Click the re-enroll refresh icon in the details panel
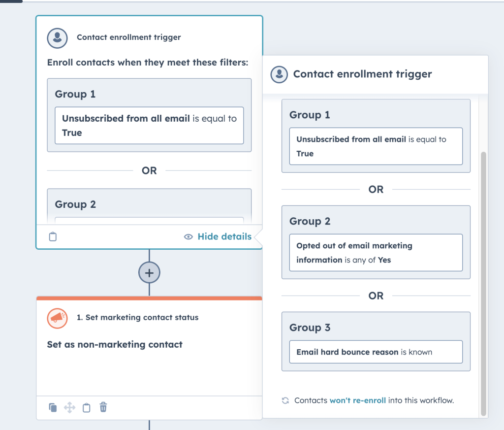Screen dimensions: 504x430 click(x=285, y=400)
